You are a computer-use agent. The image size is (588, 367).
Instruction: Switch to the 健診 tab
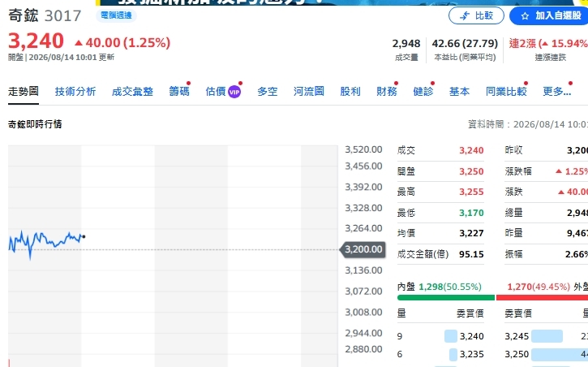pos(423,91)
